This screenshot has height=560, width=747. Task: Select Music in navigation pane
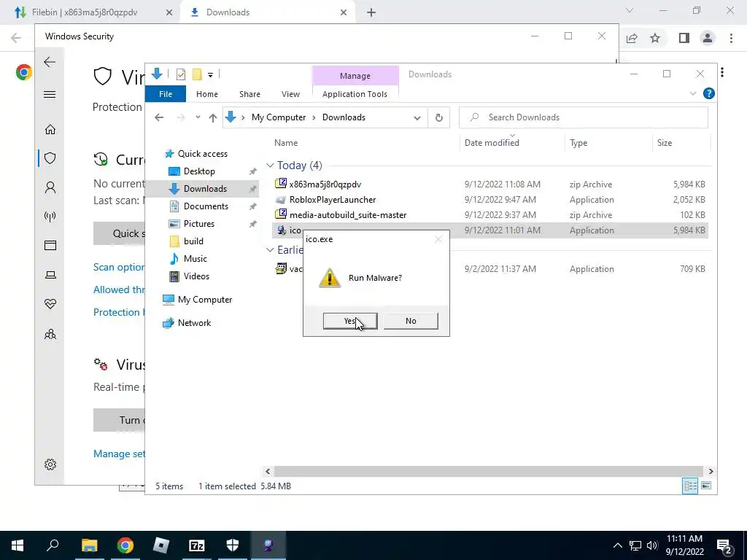click(196, 259)
